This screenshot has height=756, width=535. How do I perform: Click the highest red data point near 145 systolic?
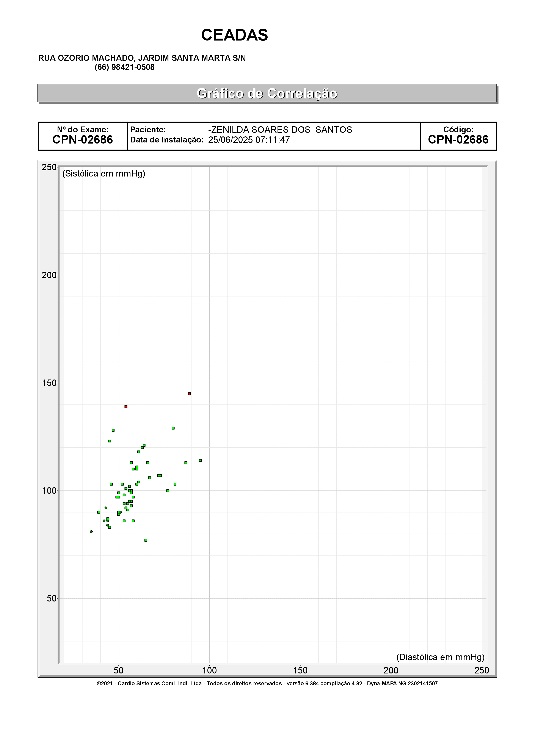coord(189,394)
